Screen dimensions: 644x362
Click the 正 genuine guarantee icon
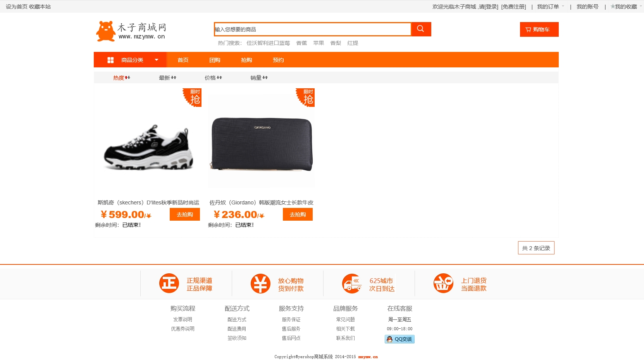[169, 283]
